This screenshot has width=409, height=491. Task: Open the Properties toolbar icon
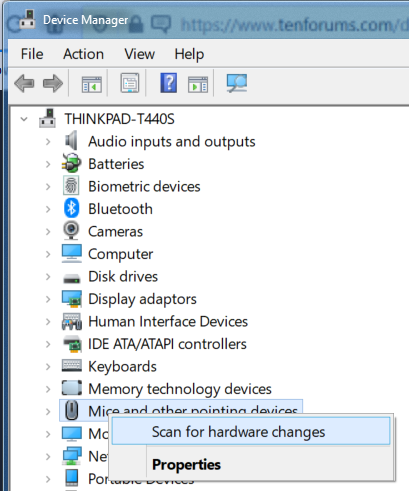click(130, 83)
